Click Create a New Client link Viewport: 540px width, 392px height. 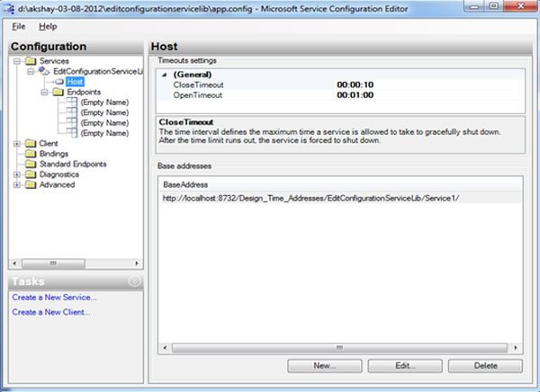(x=51, y=312)
